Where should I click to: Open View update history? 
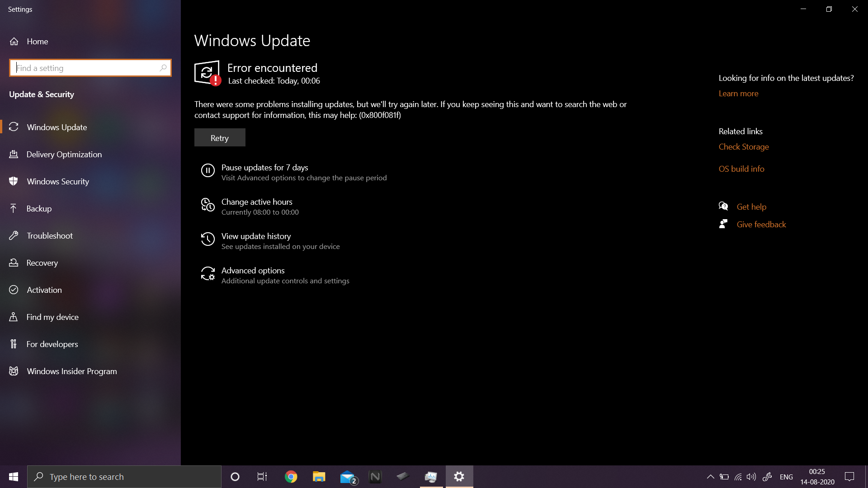click(x=256, y=236)
